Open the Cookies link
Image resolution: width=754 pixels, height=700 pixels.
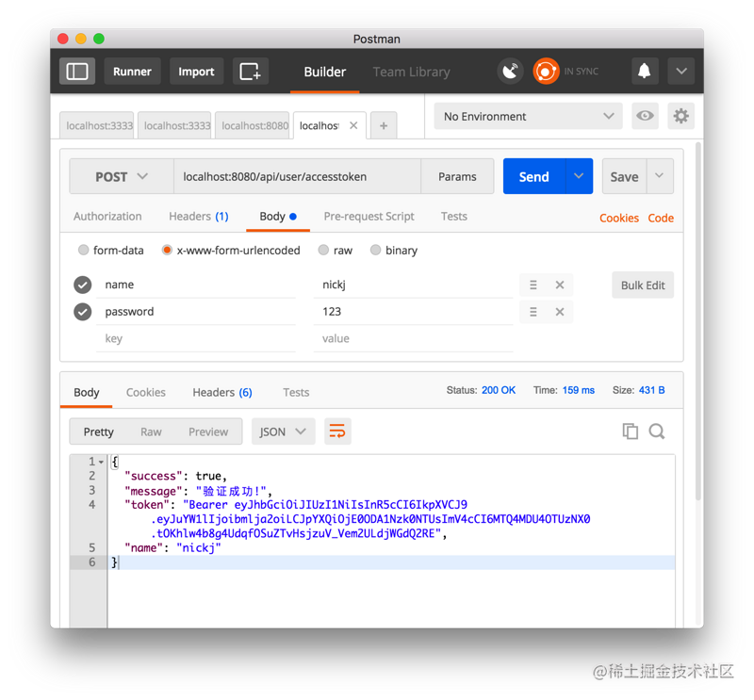pyautogui.click(x=619, y=218)
